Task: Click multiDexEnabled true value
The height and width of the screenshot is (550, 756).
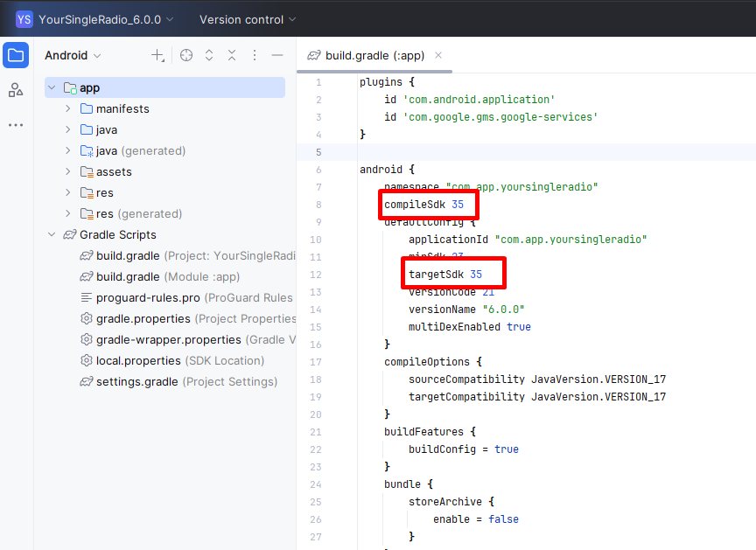Action: click(x=519, y=326)
